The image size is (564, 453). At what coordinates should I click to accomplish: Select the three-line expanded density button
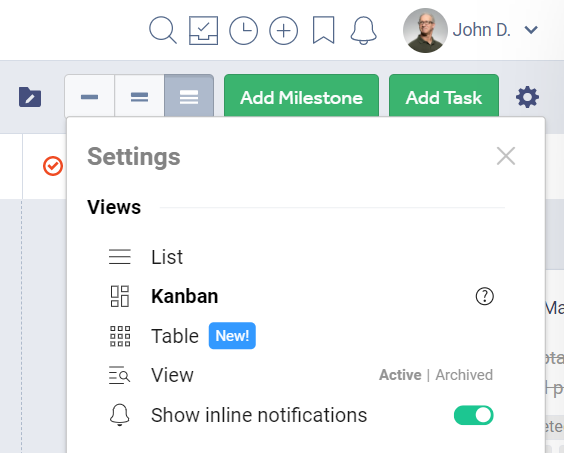click(189, 96)
